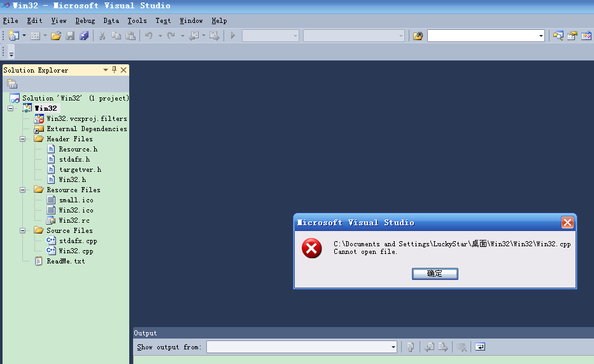Click the Paste clipboard icon
Screen dimensions: 594x364
pyautogui.click(x=131, y=36)
